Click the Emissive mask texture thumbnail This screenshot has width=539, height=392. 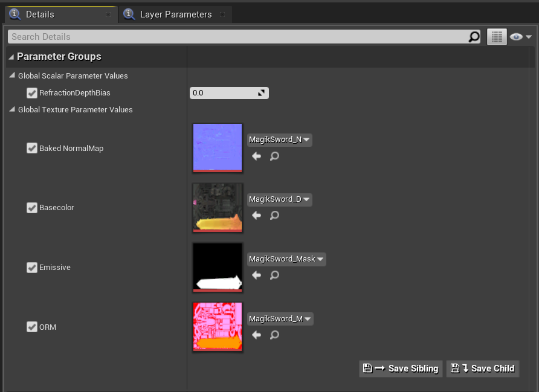coord(218,268)
